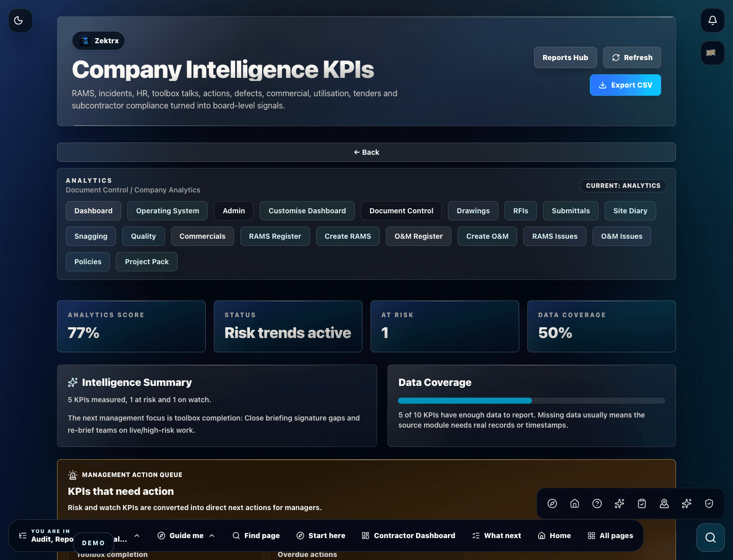Open the Dashboard tab

click(x=93, y=211)
